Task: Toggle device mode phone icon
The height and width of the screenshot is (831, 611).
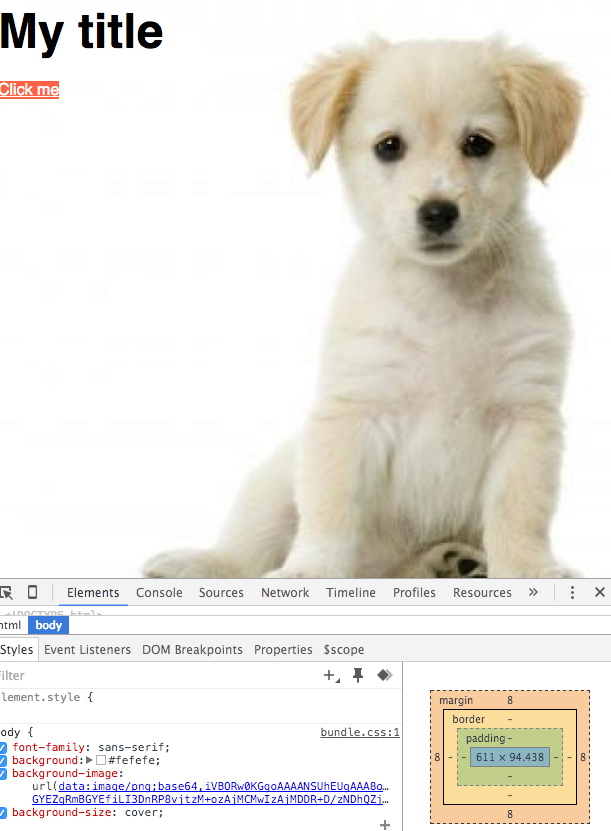Action: tap(33, 592)
